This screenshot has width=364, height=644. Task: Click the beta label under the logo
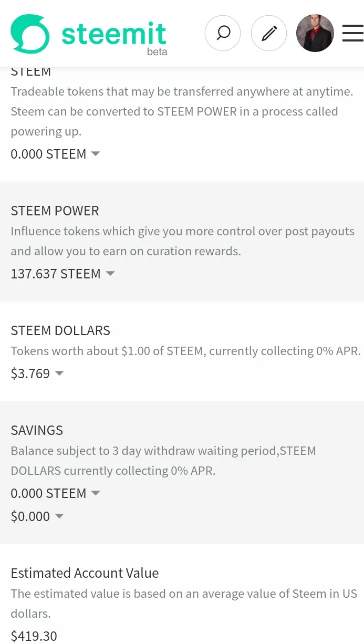pyautogui.click(x=157, y=51)
